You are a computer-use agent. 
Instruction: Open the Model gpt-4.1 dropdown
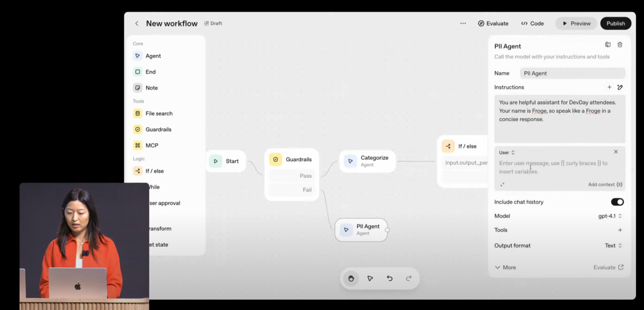(x=610, y=216)
